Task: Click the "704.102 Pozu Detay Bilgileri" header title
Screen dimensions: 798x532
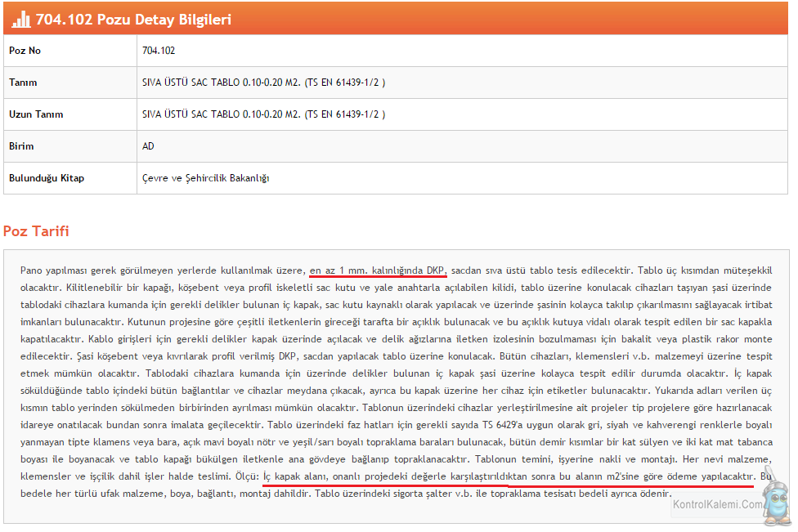Action: point(133,20)
